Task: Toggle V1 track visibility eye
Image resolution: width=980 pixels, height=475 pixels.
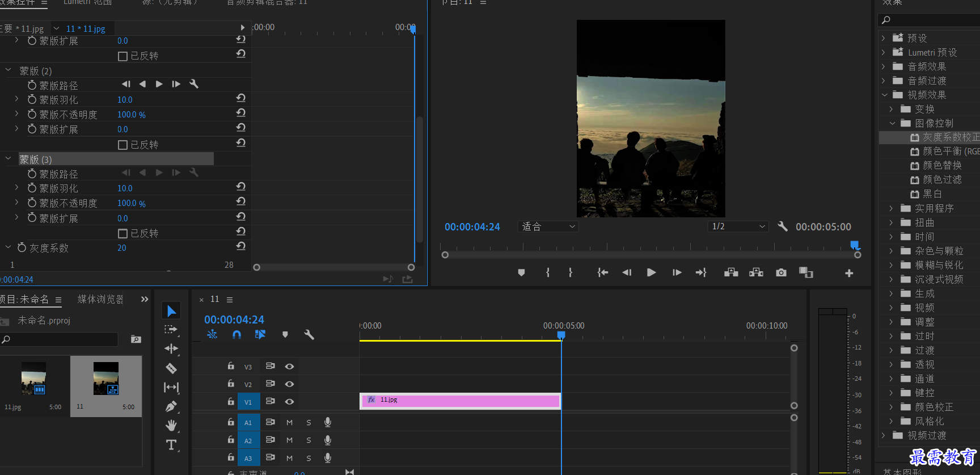Action: coord(289,402)
